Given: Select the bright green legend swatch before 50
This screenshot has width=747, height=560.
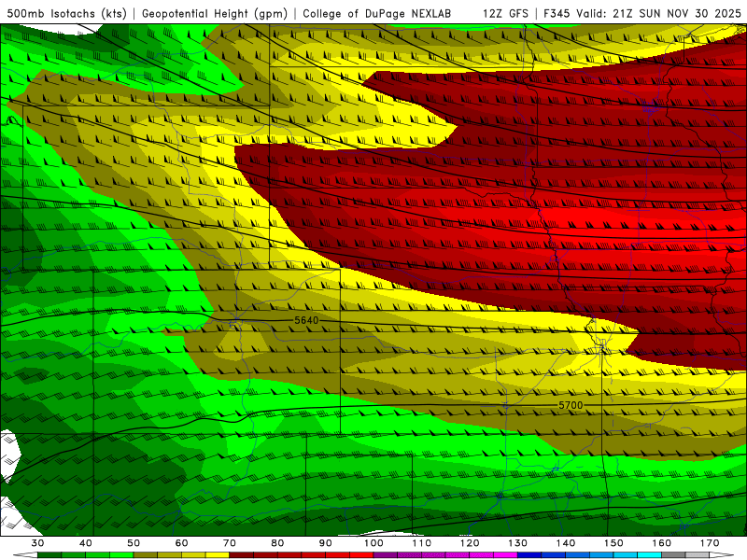Looking at the screenshot, I should pos(121,555).
